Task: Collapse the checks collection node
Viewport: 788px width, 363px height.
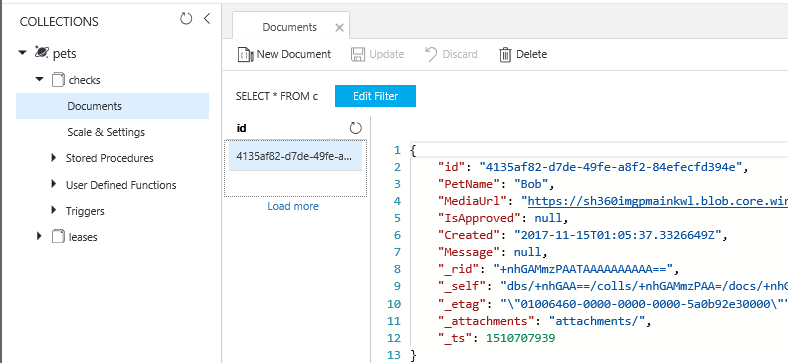Action: (40, 79)
